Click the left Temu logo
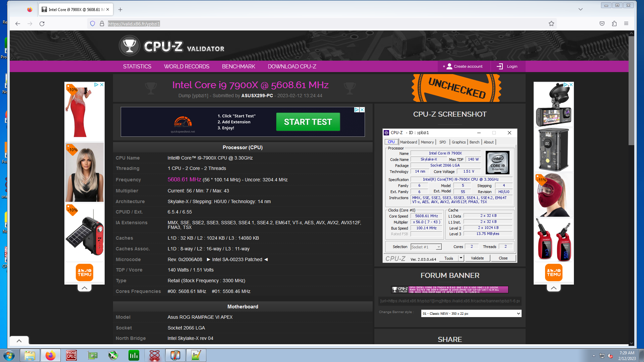The height and width of the screenshot is (362, 644). click(x=85, y=273)
